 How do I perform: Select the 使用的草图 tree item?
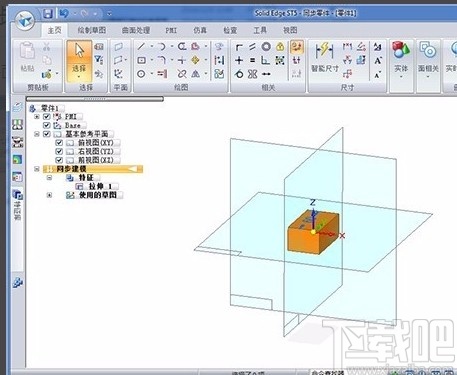pyautogui.click(x=98, y=195)
